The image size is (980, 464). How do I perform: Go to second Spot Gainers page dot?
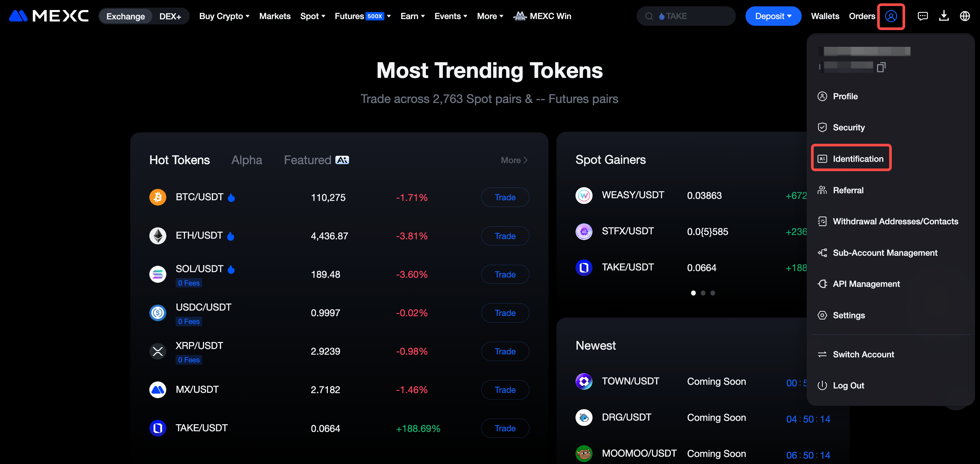(x=703, y=293)
